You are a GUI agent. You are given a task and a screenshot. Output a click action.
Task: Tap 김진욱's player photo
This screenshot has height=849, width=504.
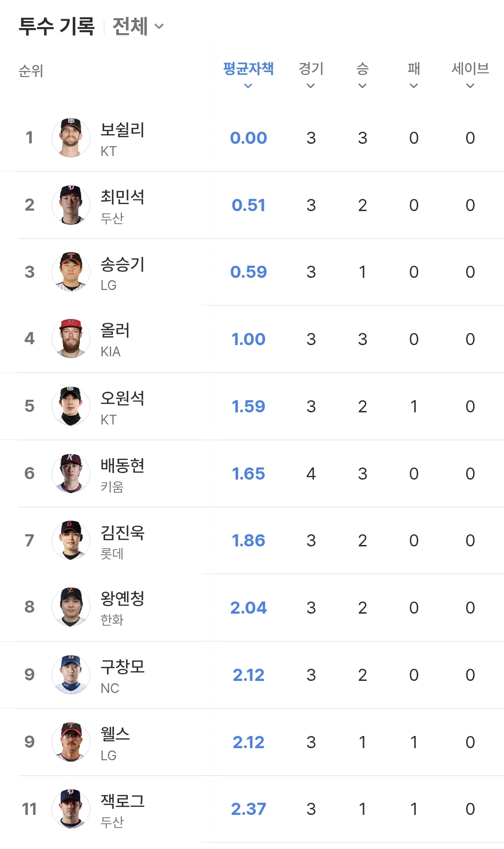click(71, 540)
